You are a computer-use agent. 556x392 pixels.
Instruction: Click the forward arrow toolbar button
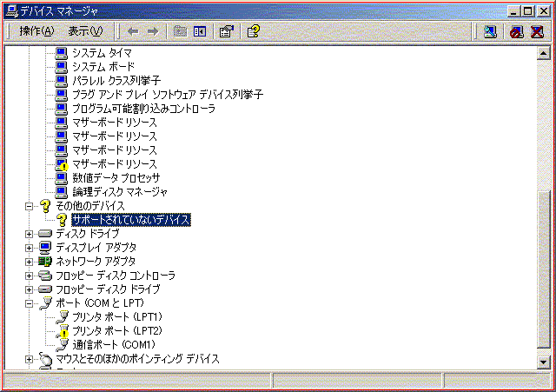(x=153, y=32)
